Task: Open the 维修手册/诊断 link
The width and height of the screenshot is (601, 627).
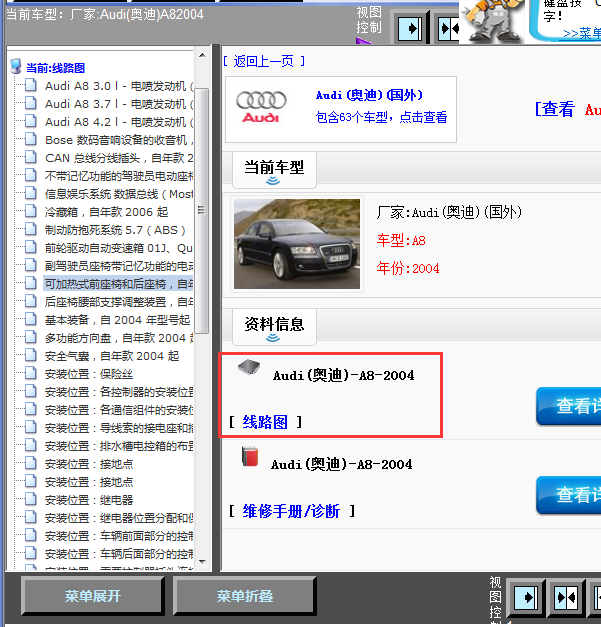Action: 291,511
